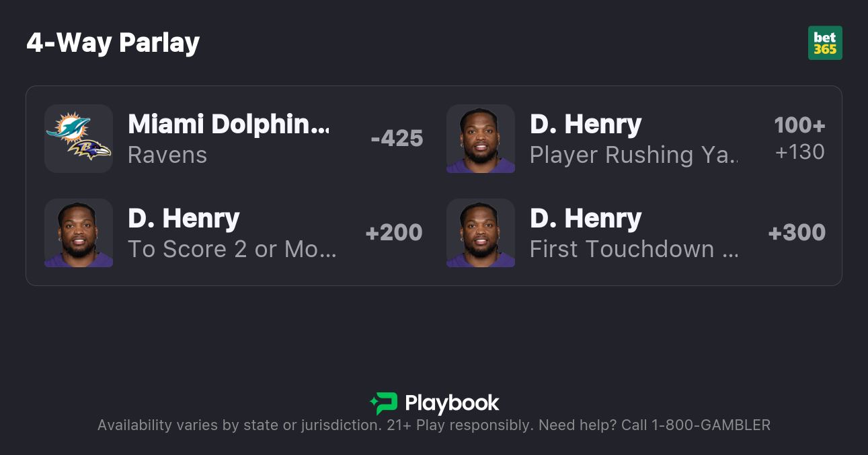Screen dimensions: 868x455
Task: Select D. Henry headshot beside First Touchdown
Action: [481, 233]
